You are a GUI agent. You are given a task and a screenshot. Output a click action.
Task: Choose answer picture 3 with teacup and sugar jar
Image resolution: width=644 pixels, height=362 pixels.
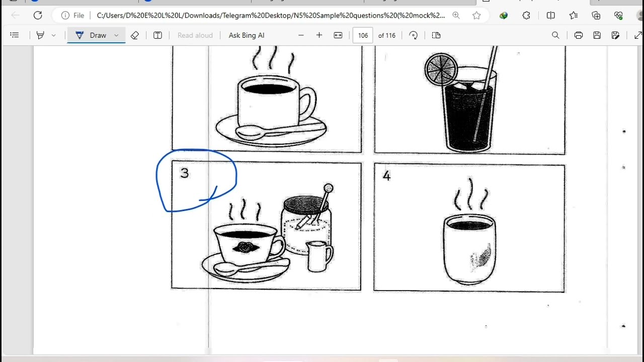(x=266, y=225)
